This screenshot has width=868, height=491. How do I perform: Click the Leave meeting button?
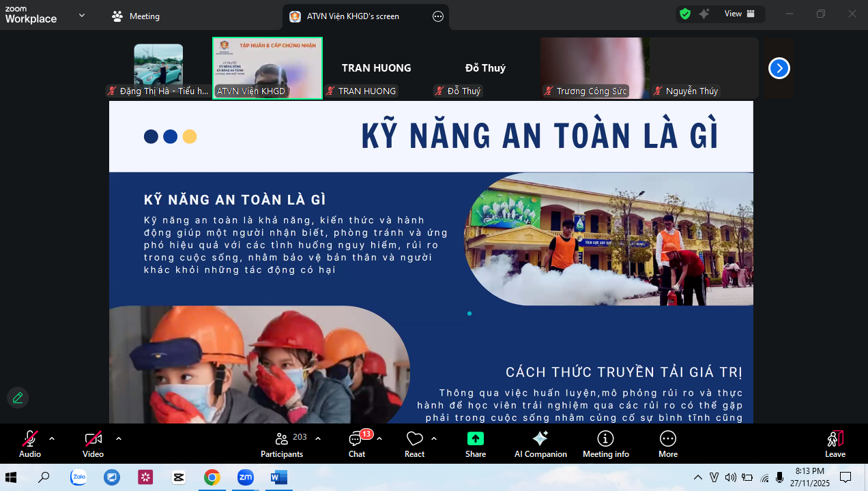tap(835, 444)
